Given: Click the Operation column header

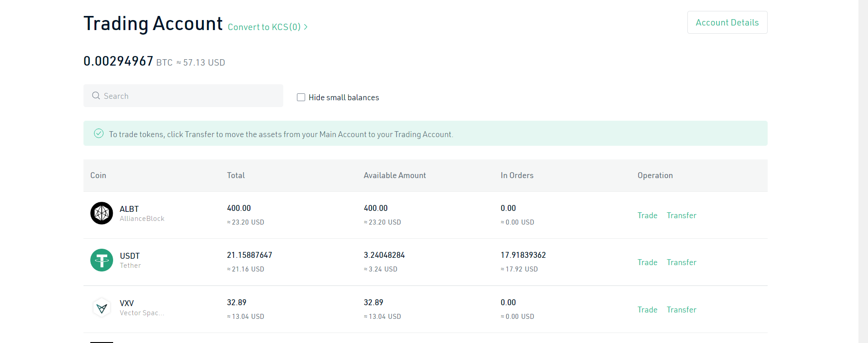Looking at the screenshot, I should click(655, 175).
